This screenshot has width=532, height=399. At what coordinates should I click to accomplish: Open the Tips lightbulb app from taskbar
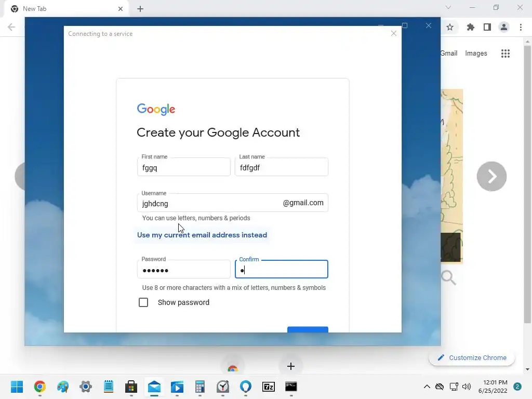[246, 387]
